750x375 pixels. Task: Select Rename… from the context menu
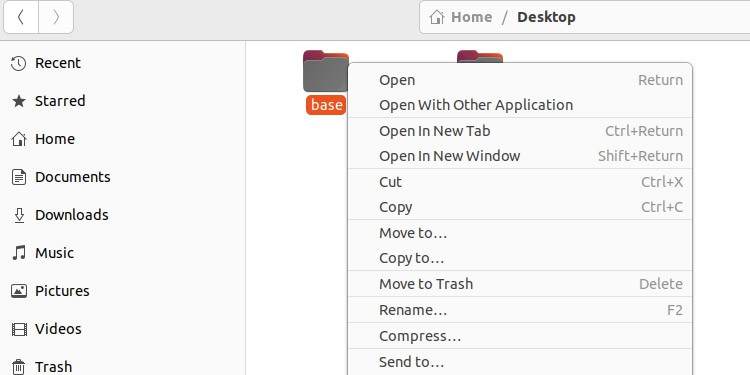[520, 310]
